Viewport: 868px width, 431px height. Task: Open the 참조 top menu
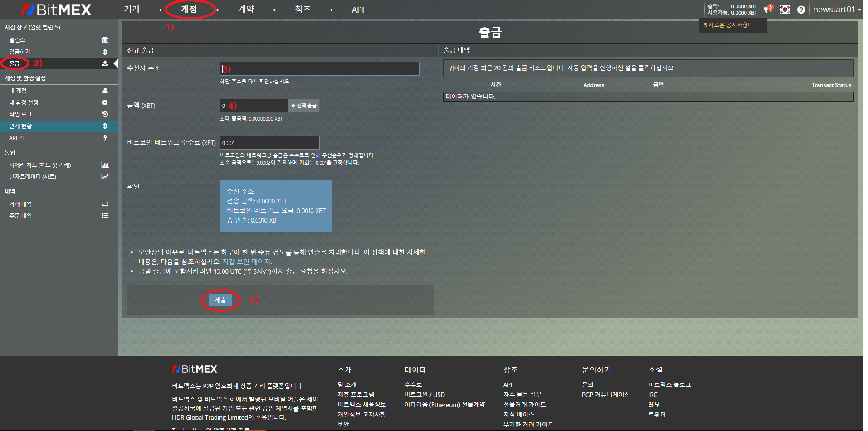[x=303, y=10]
